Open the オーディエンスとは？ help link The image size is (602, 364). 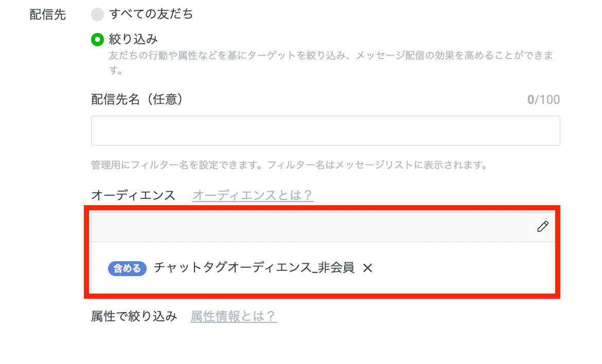[253, 195]
